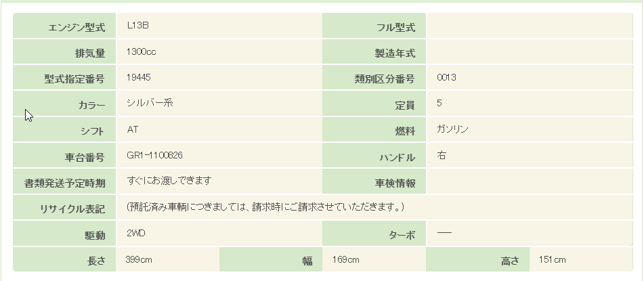Select the すぐにお渡しできます delivery text

(x=169, y=181)
